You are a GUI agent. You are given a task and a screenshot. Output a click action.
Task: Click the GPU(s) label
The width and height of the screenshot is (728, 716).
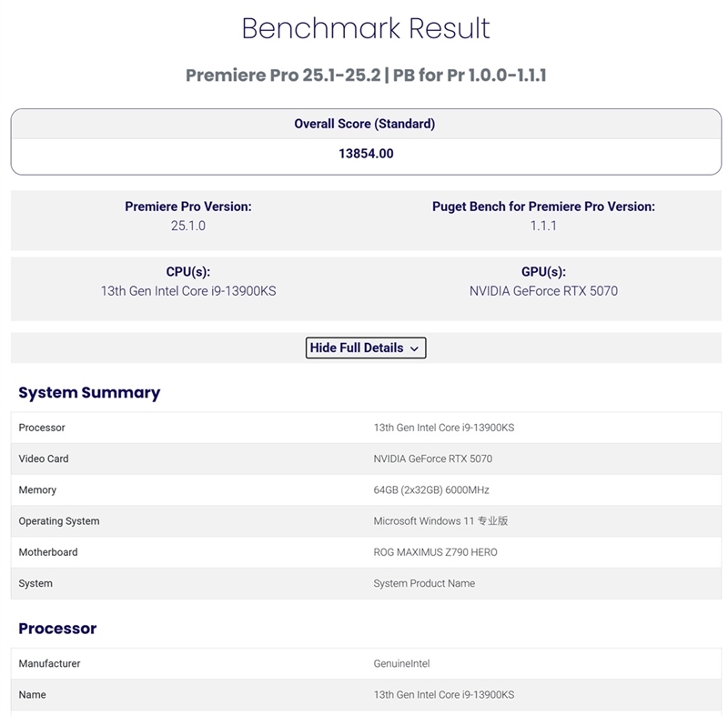point(543,272)
